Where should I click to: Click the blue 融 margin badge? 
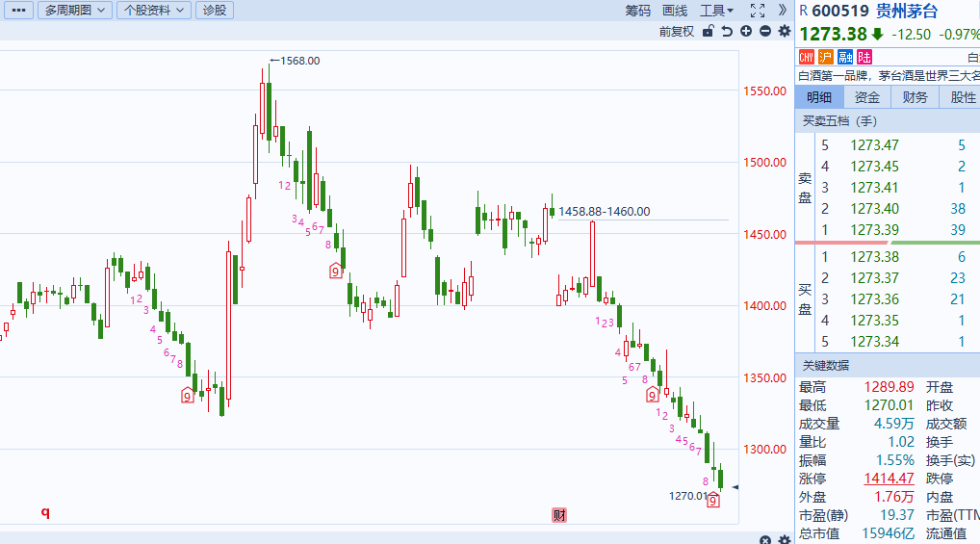coord(845,58)
